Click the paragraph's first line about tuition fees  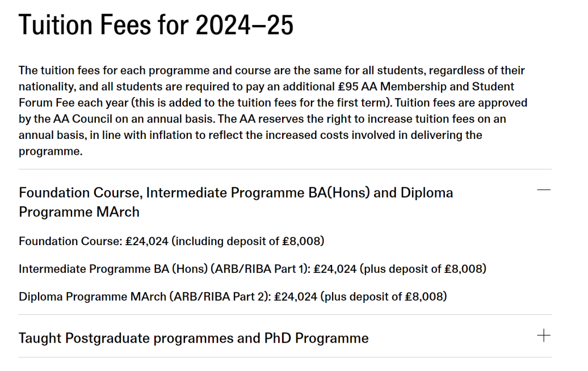(x=271, y=70)
